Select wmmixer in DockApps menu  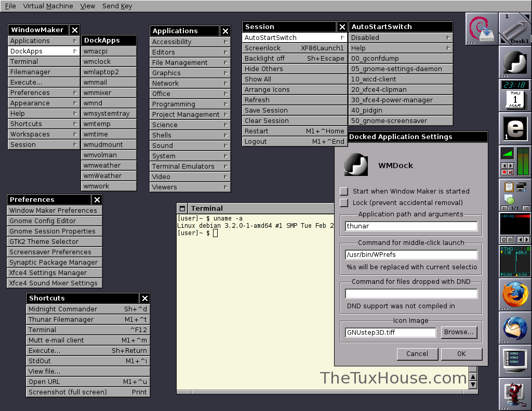tap(109, 92)
